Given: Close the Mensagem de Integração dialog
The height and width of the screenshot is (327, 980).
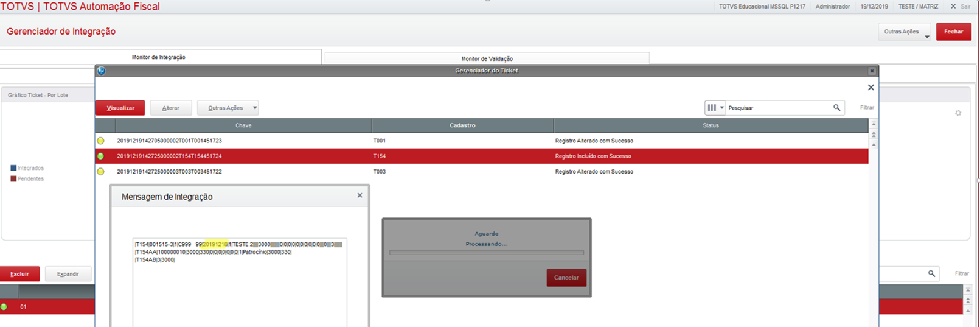Looking at the screenshot, I should [360, 195].
